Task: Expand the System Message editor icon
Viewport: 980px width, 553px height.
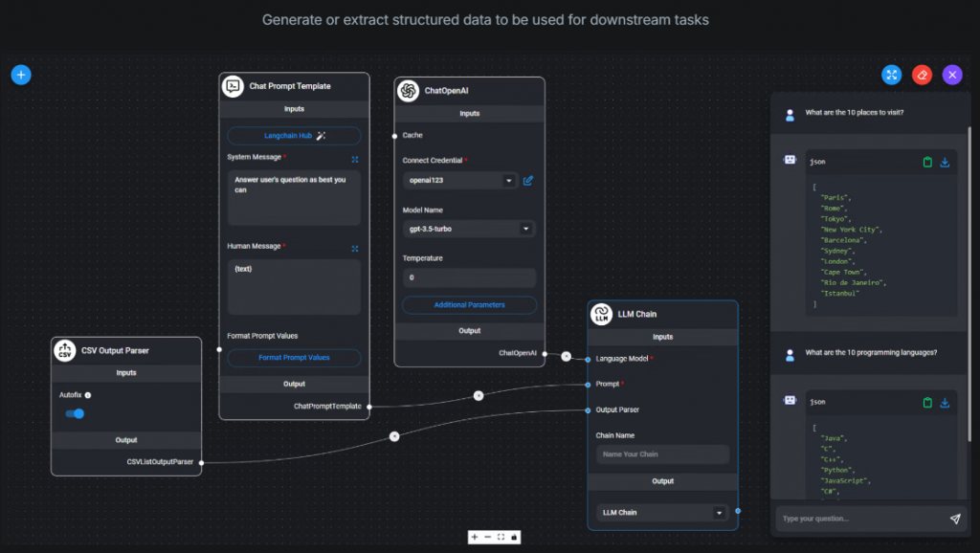Action: coord(355,159)
